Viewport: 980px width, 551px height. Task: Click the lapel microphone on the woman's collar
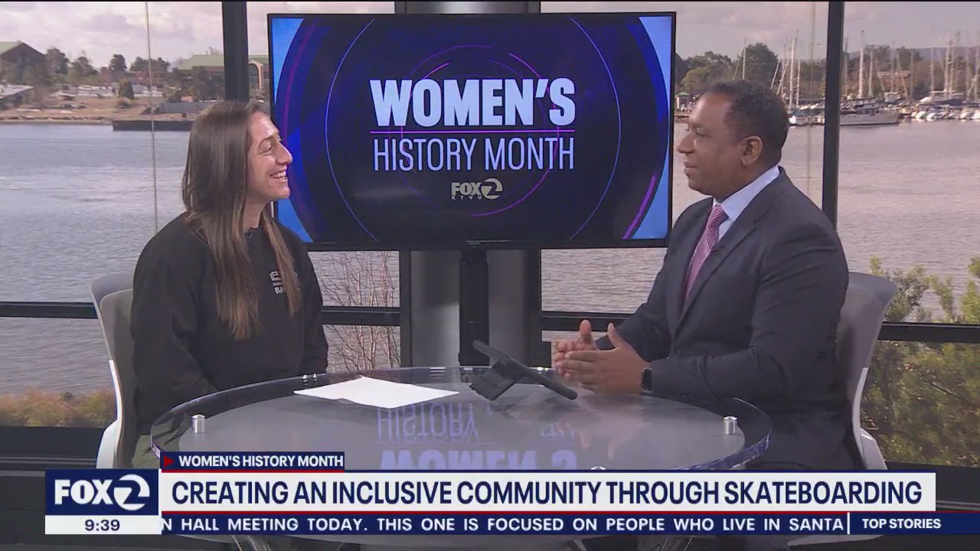(250, 232)
